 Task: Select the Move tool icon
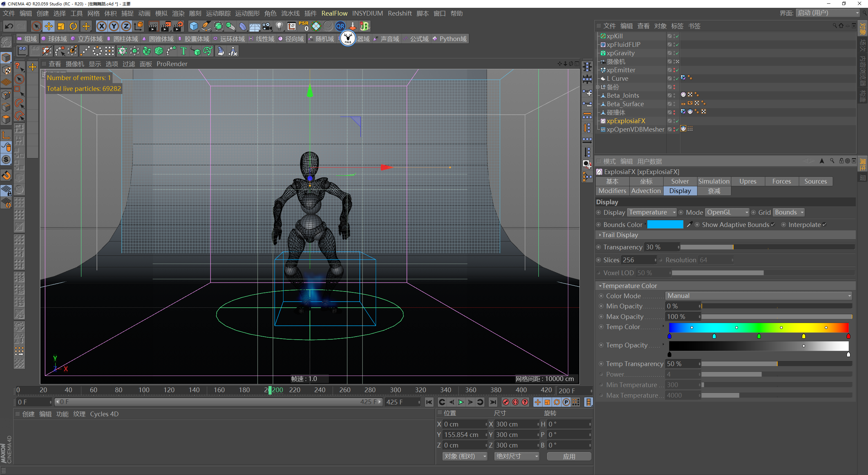click(49, 26)
